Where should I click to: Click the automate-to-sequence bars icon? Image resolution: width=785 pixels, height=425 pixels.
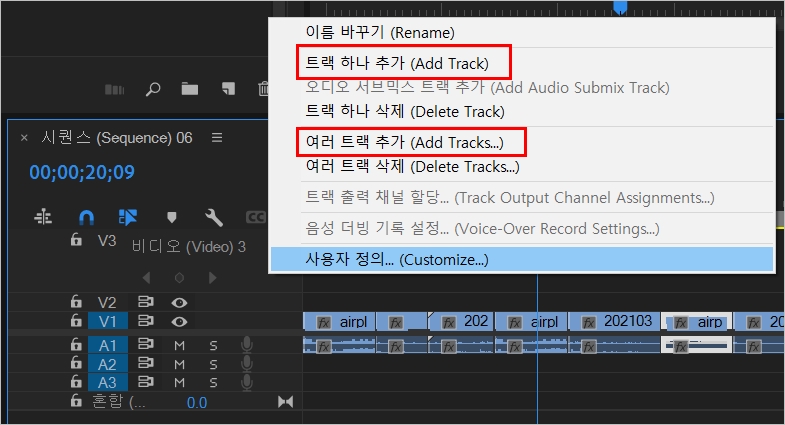(x=114, y=90)
